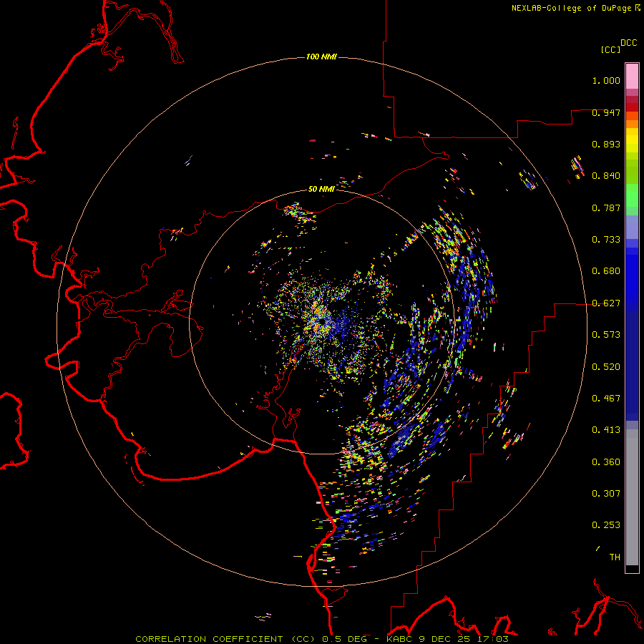Click the Correlation Coefficient caption at bottom
644x644 pixels.
322,639
